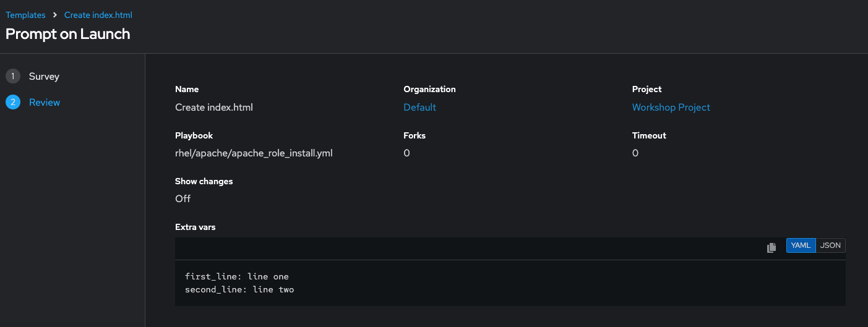The width and height of the screenshot is (868, 327).
Task: Click the step 2 number badge
Action: pos(12,103)
